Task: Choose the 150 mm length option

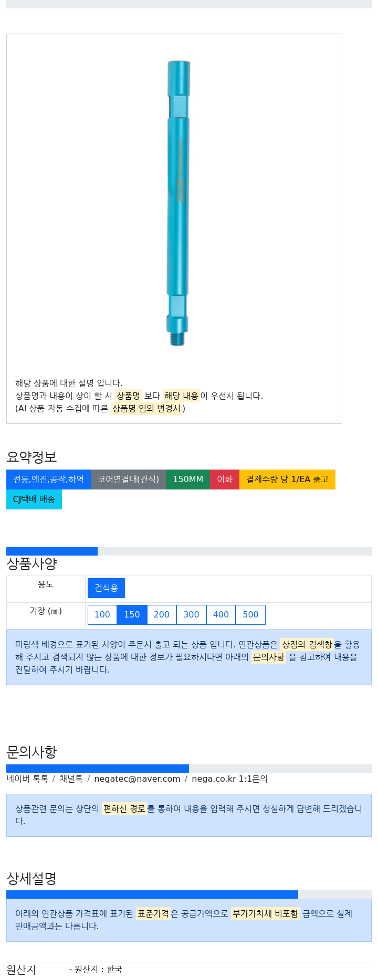Action: click(132, 614)
